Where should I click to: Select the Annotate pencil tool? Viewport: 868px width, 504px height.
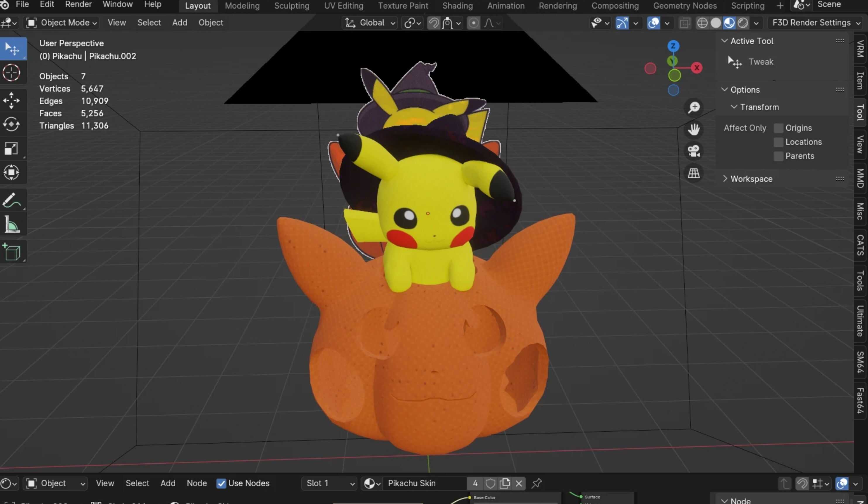[12, 200]
